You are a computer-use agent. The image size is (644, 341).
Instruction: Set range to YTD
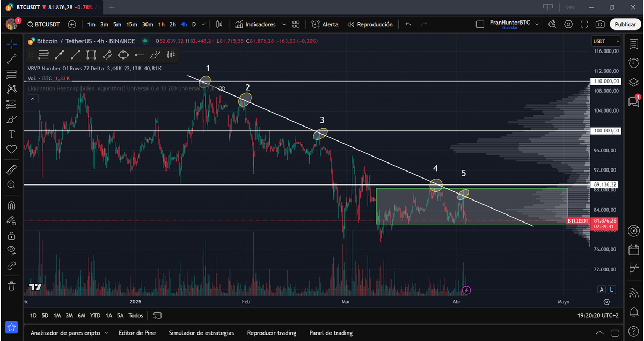[x=95, y=316]
